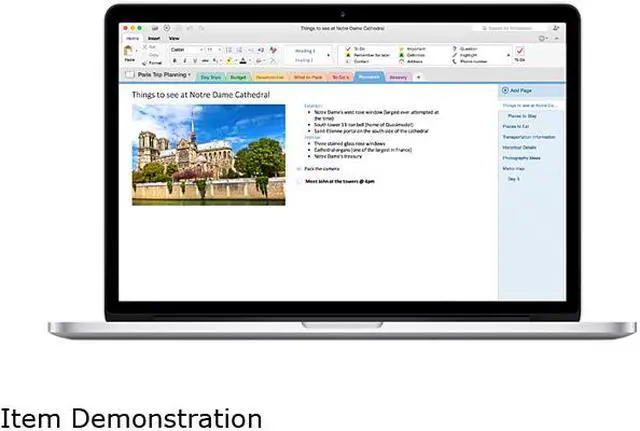Apply the Important star tag
The image size is (640, 431).
(412, 49)
